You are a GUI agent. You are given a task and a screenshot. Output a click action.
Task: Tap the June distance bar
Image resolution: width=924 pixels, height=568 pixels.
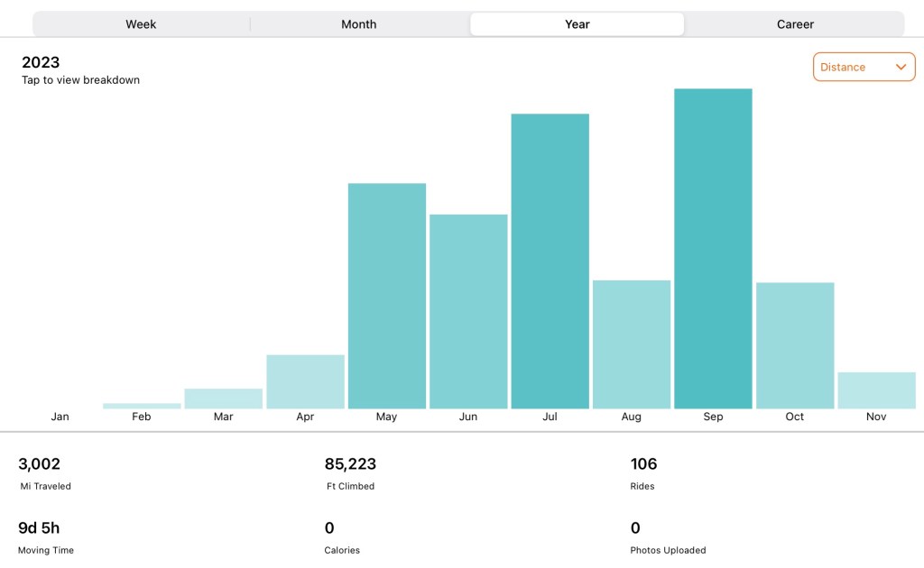pyautogui.click(x=468, y=311)
